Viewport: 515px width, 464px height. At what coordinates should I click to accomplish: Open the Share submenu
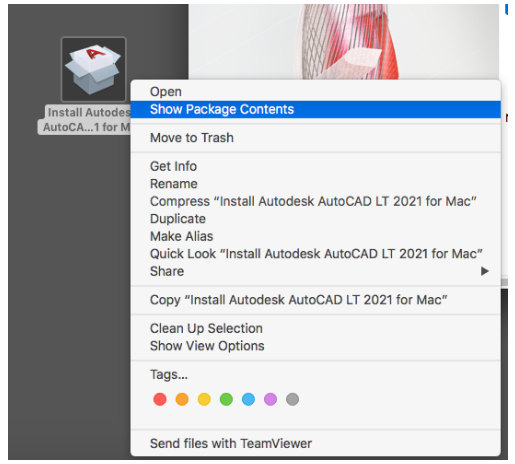tap(316, 271)
